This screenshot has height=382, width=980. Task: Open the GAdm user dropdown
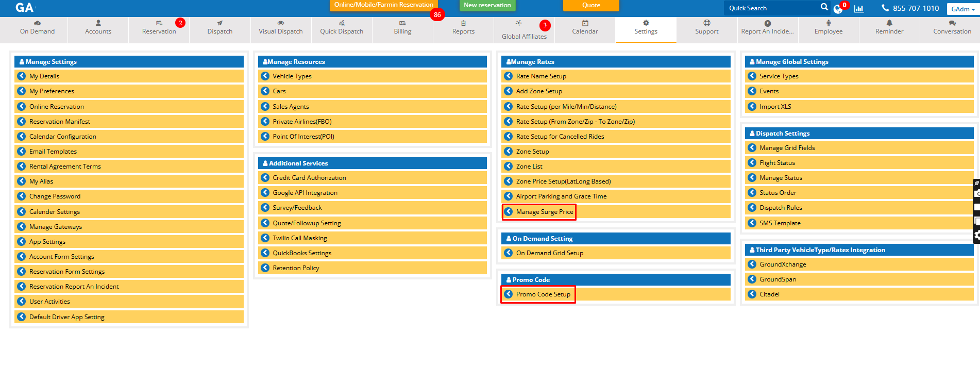962,9
